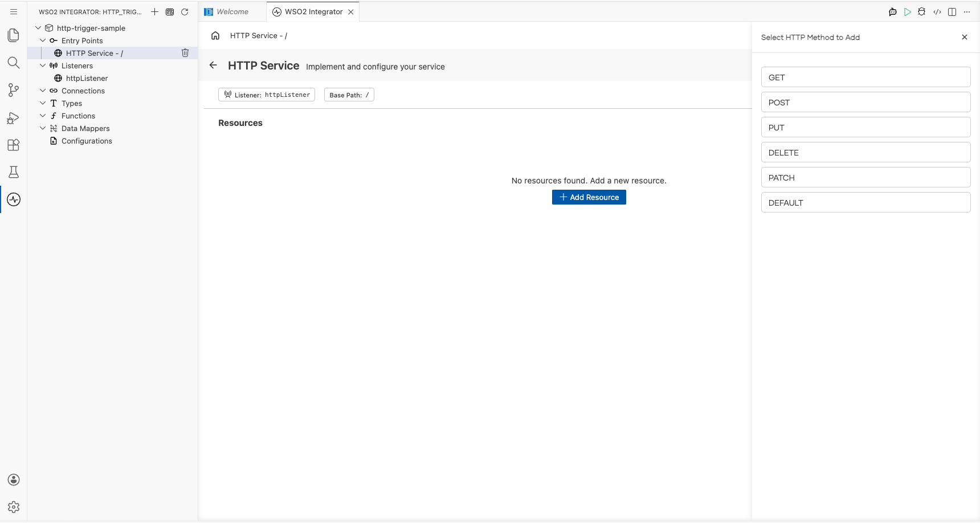The width and height of the screenshot is (980, 523).
Task: Open Run and Debug view icon
Action: [14, 117]
